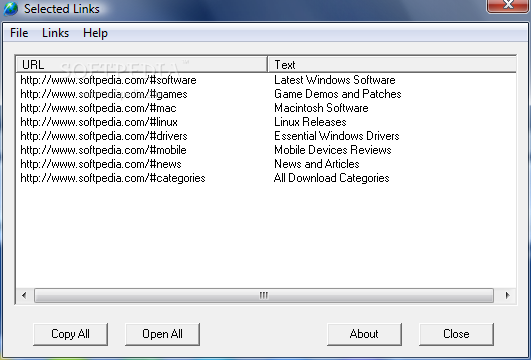Sort by the Text column header
Image resolution: width=531 pixels, height=360 pixels.
pos(392,64)
